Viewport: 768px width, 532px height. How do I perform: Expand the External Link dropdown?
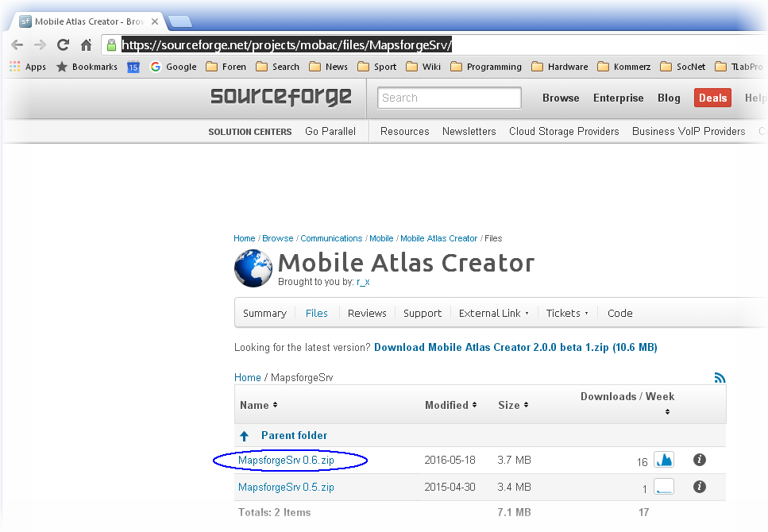494,314
